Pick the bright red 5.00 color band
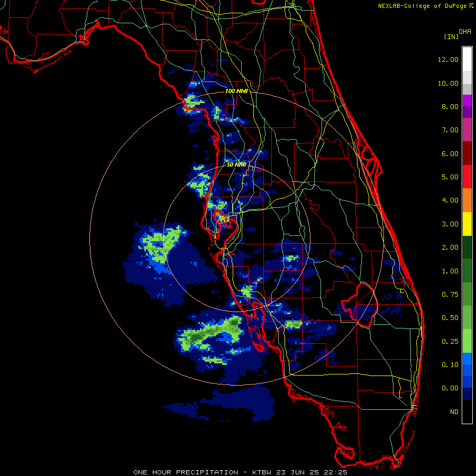Screen dimensions: 476x476 tap(467, 177)
